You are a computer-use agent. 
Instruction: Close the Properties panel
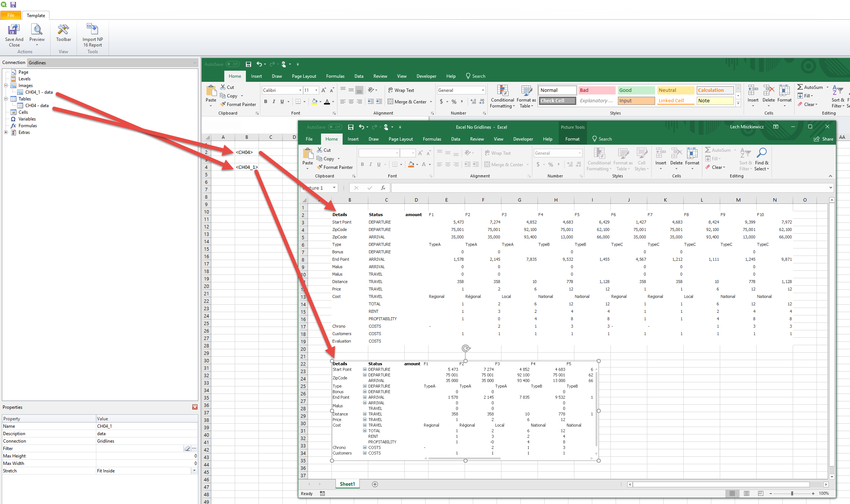click(195, 407)
